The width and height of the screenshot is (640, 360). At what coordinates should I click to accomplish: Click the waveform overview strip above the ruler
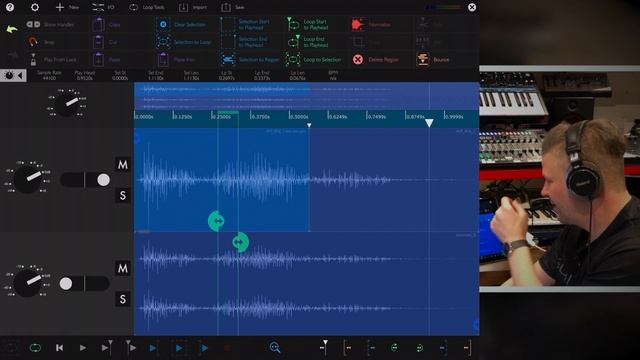coord(307,96)
